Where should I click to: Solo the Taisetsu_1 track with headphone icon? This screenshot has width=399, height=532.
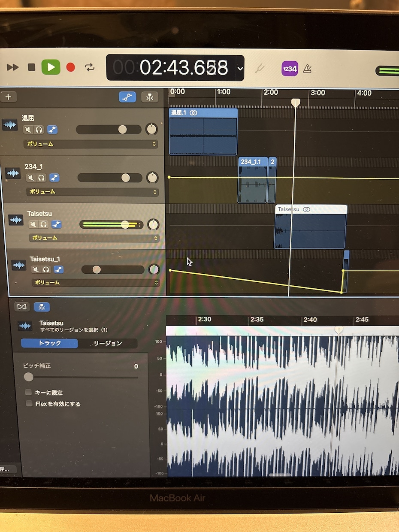point(46,269)
